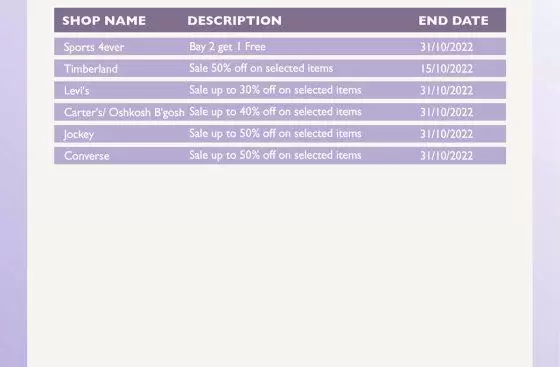Select the Timberland shop name
This screenshot has width=560, height=367.
(x=91, y=69)
